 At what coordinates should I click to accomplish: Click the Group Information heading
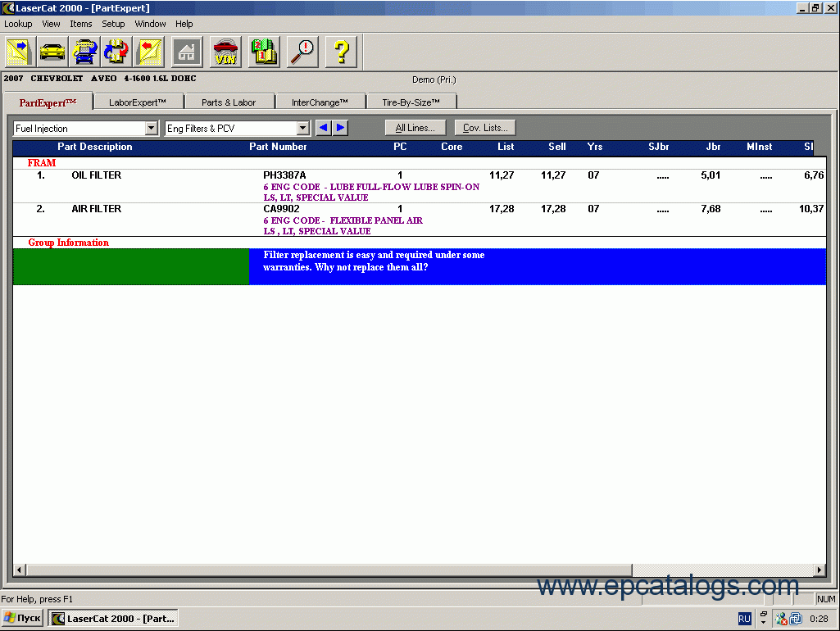pyautogui.click(x=69, y=243)
